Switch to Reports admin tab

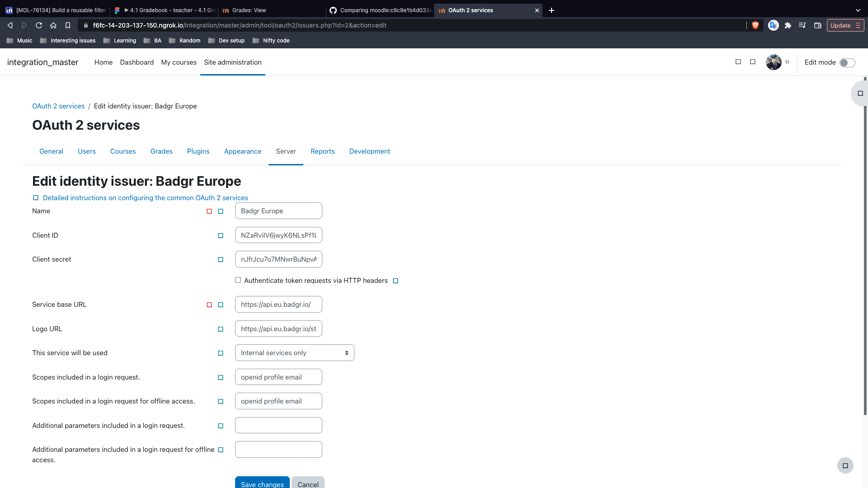(x=323, y=151)
